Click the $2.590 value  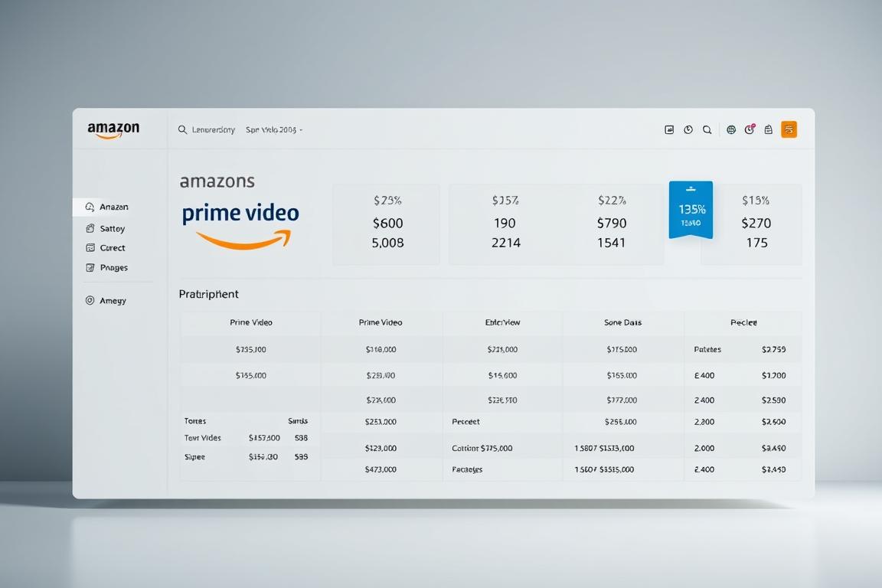coord(773,400)
